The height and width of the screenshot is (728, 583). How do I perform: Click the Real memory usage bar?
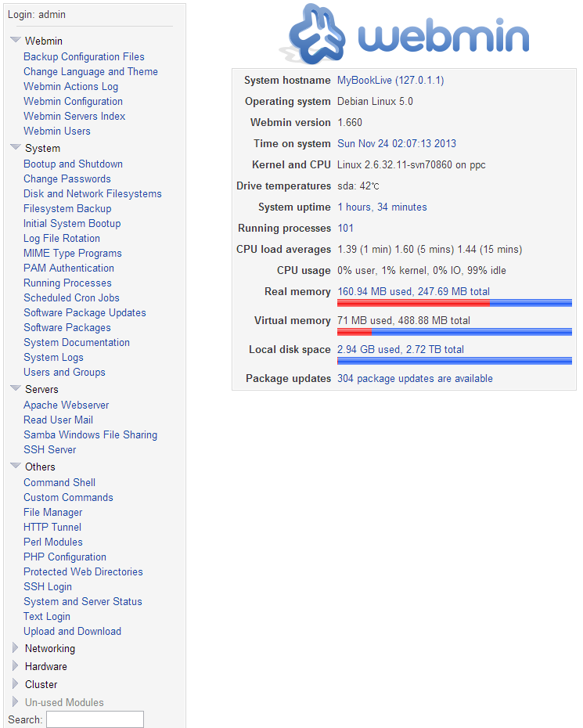(454, 303)
